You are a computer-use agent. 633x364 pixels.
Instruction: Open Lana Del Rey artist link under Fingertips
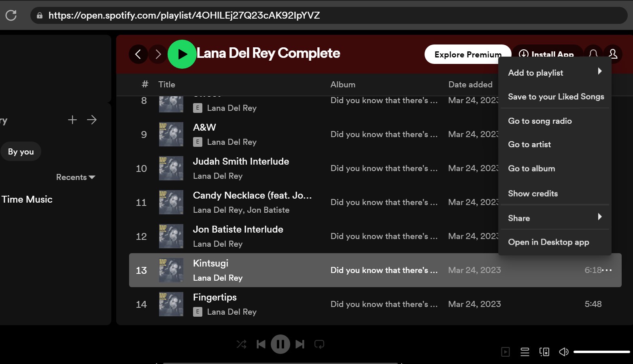pos(232,312)
